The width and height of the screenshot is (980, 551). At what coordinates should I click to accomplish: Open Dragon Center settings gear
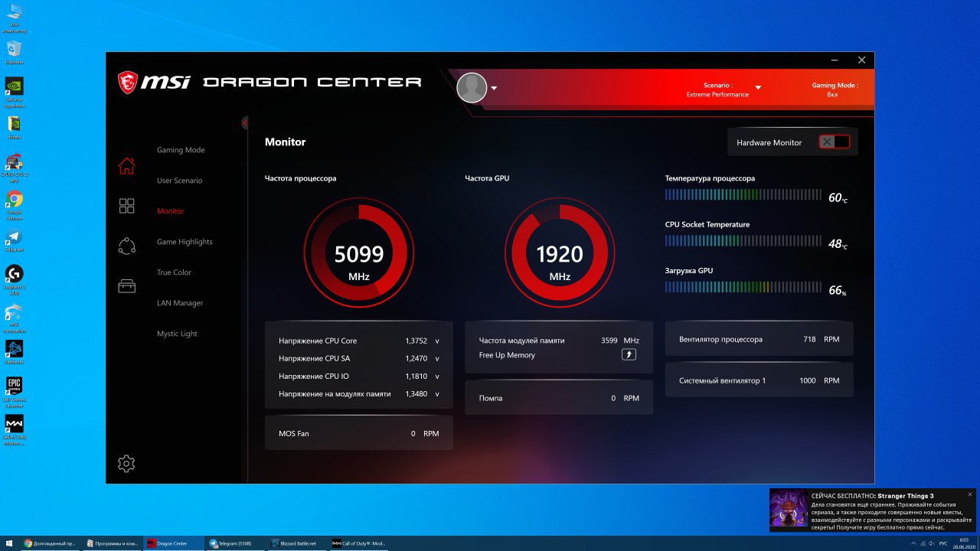126,463
